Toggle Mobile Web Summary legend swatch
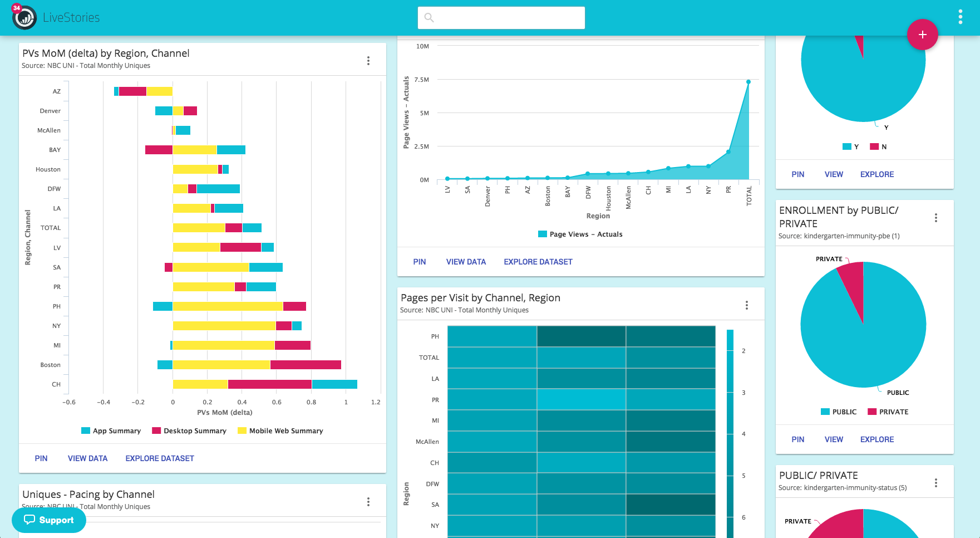The image size is (980, 538). tap(242, 431)
